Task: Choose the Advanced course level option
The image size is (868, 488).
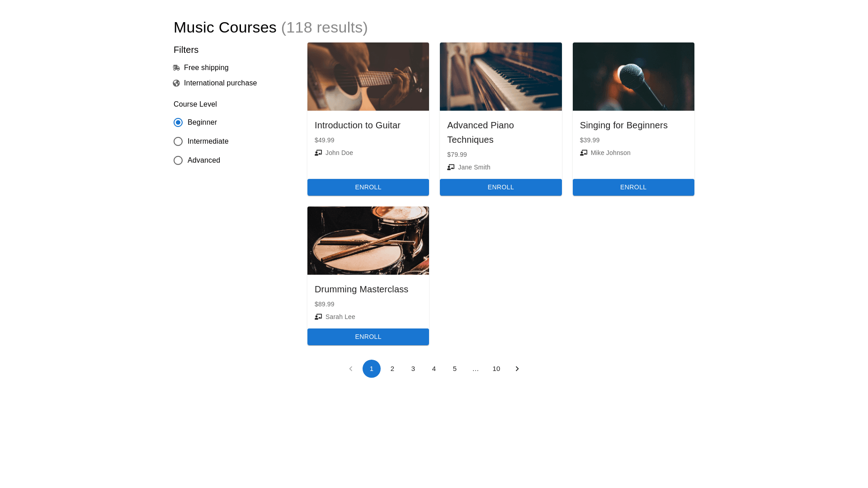Action: pyautogui.click(x=178, y=160)
